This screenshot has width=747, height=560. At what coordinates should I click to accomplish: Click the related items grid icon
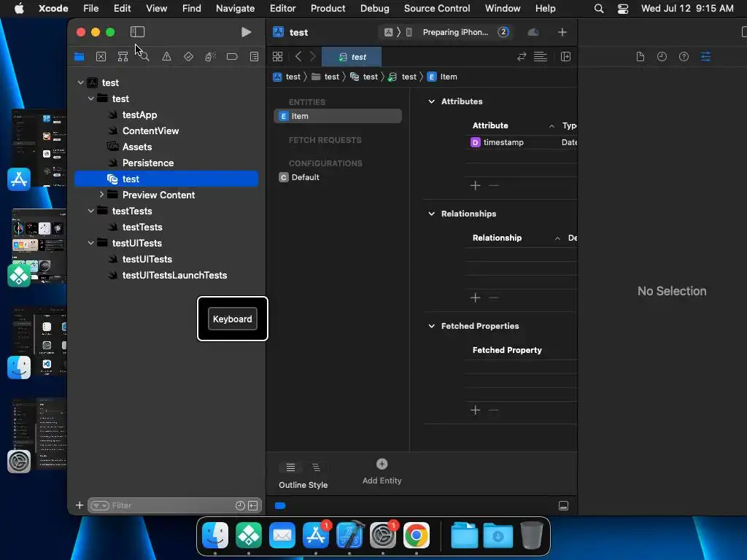tap(277, 57)
